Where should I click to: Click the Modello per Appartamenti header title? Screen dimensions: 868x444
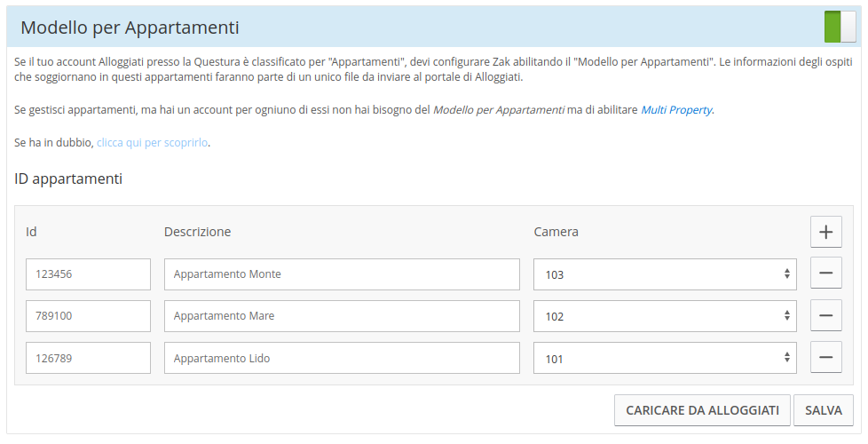(x=130, y=28)
